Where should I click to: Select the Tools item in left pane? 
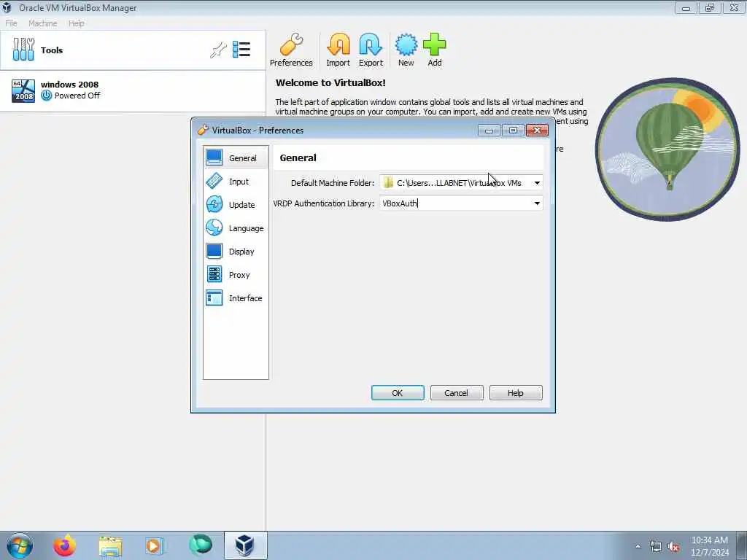tap(133, 50)
